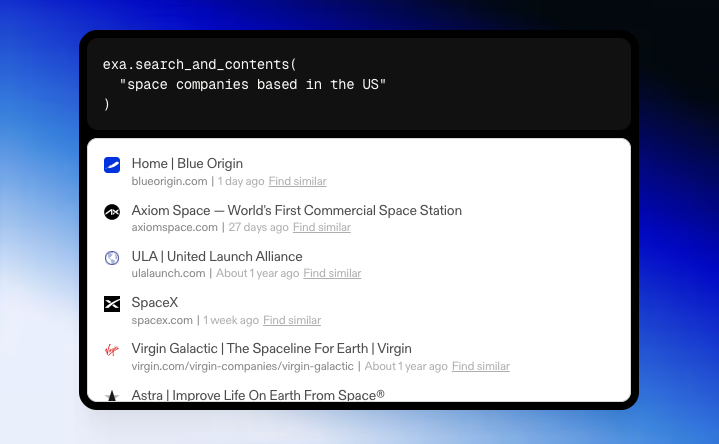
Task: Click the ULA globe favicon icon
Action: 112,258
